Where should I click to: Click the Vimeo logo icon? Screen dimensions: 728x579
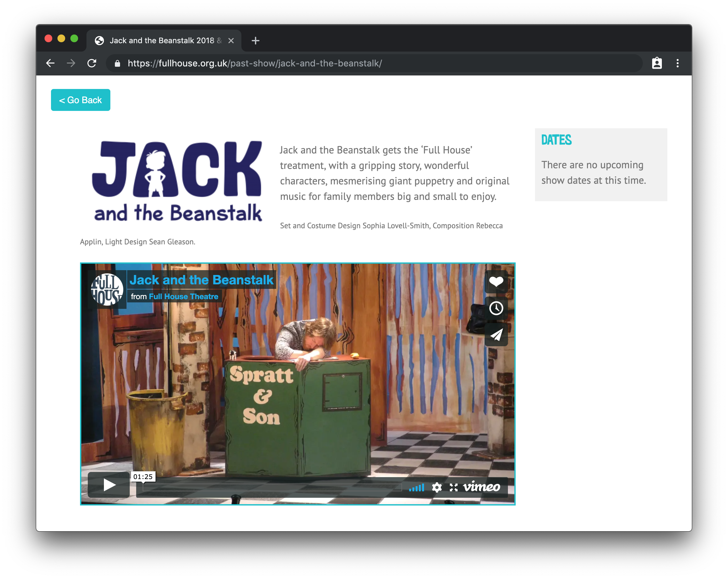click(x=482, y=486)
